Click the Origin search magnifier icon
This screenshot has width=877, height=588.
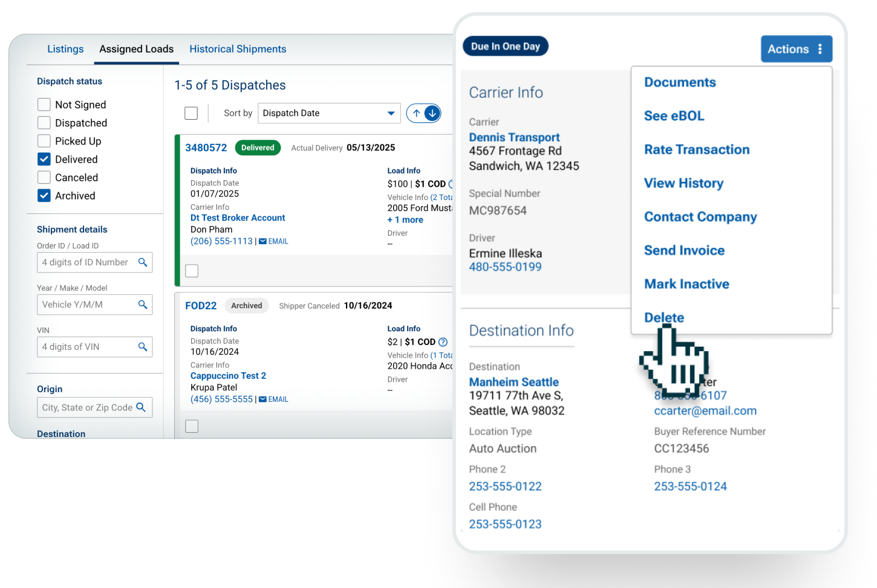(x=141, y=407)
